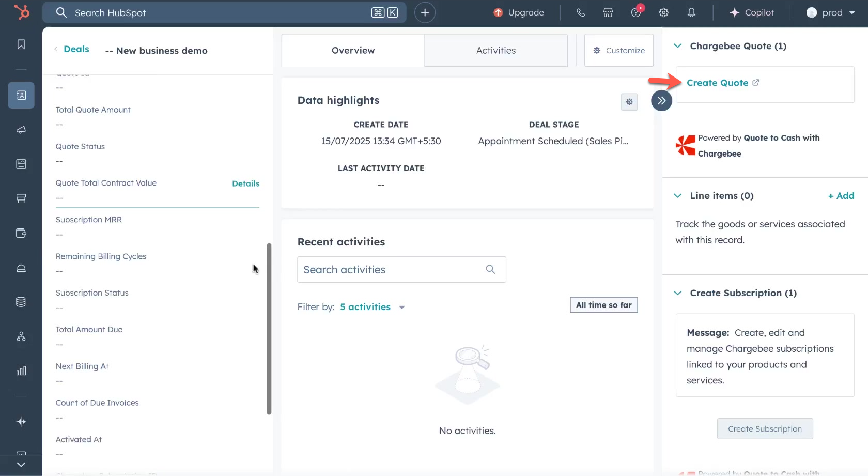Image resolution: width=868 pixels, height=476 pixels.
Task: Open the prod account menu
Action: [x=830, y=12]
